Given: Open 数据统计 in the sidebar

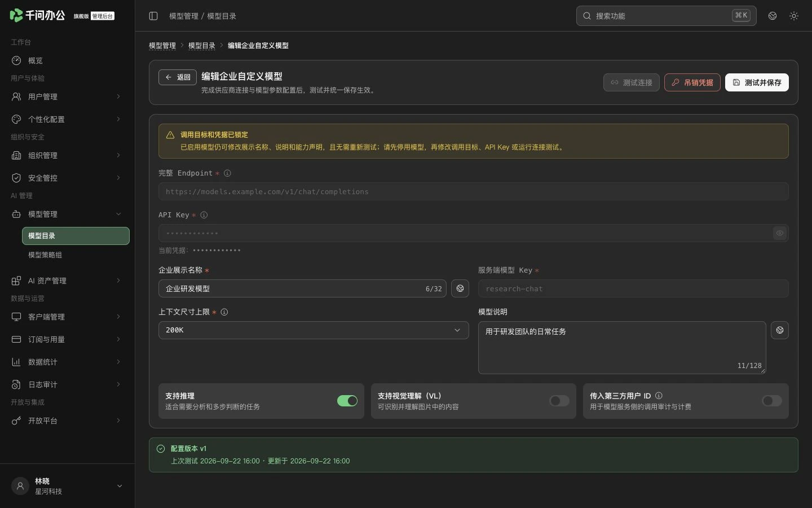Looking at the screenshot, I should 67,362.
